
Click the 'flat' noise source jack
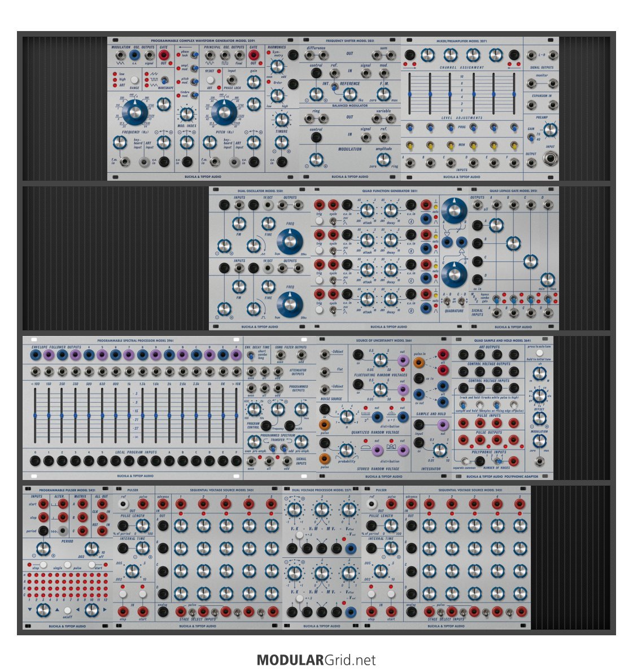point(326,371)
